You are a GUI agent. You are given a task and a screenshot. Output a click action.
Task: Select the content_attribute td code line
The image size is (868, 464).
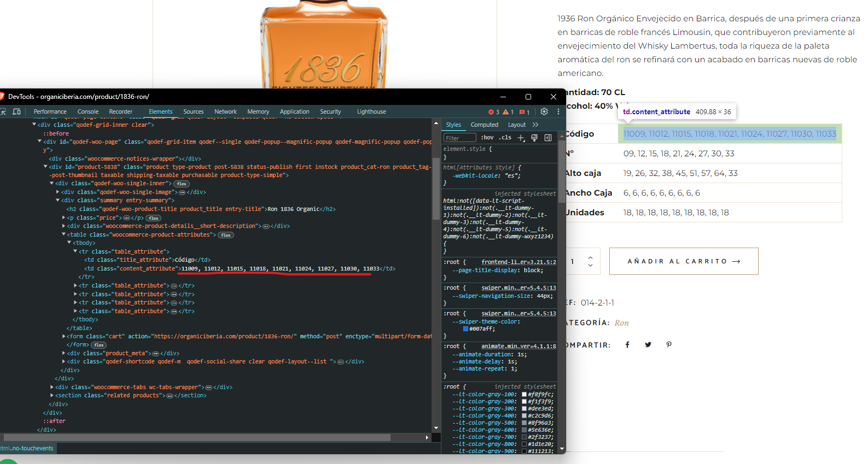240,269
